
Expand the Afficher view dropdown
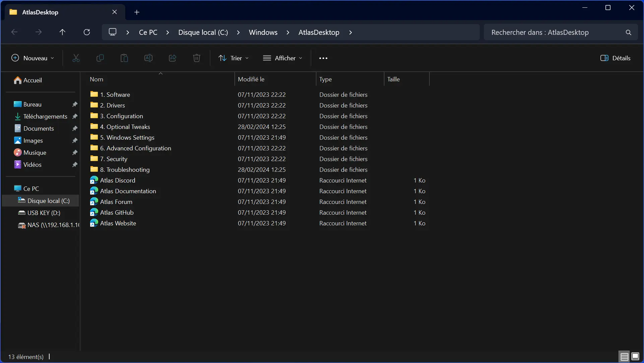(282, 58)
